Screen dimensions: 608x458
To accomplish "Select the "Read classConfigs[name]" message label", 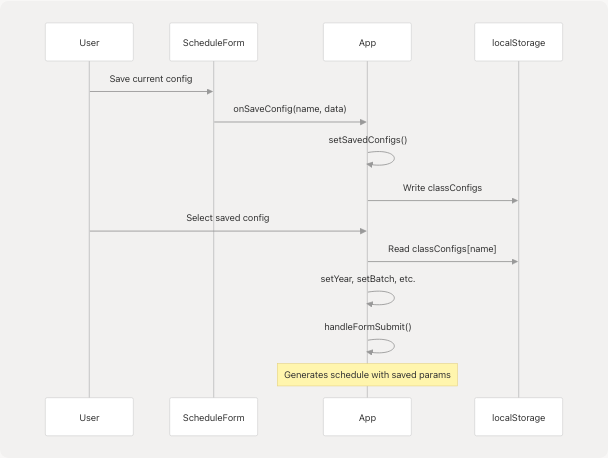I will [x=442, y=248].
